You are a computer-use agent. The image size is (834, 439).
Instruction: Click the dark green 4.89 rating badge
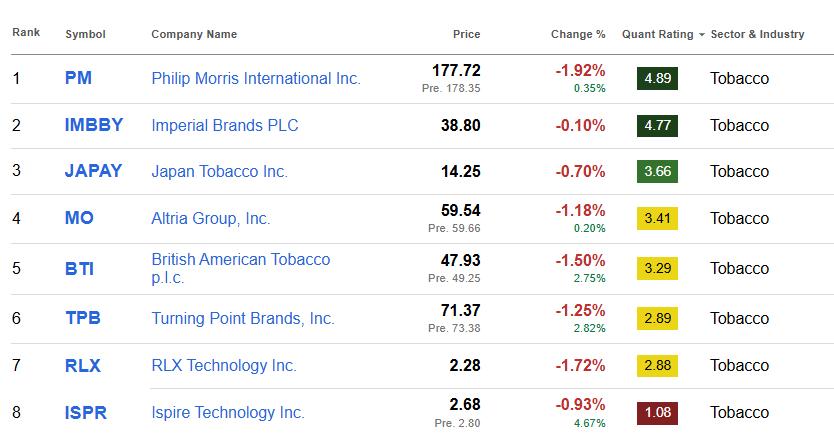657,79
